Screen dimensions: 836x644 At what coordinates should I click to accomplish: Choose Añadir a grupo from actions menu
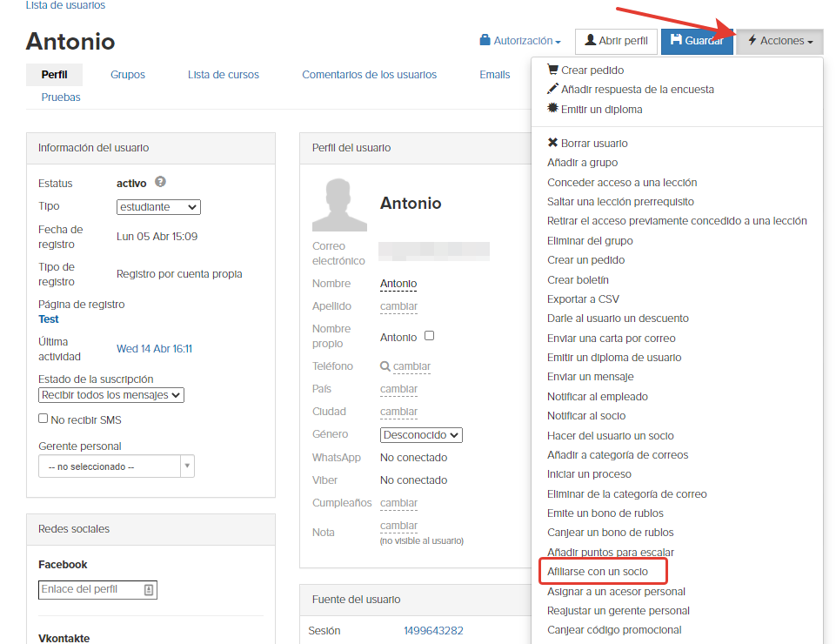coord(582,162)
